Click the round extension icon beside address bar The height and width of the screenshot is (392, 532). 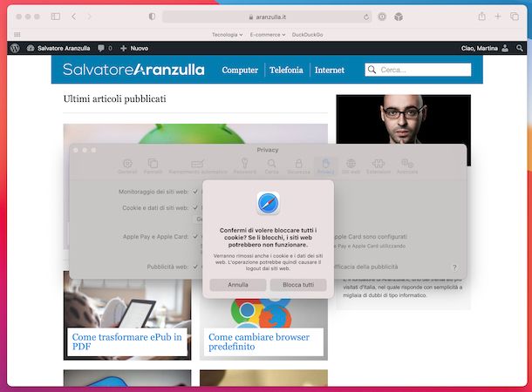coord(382,17)
